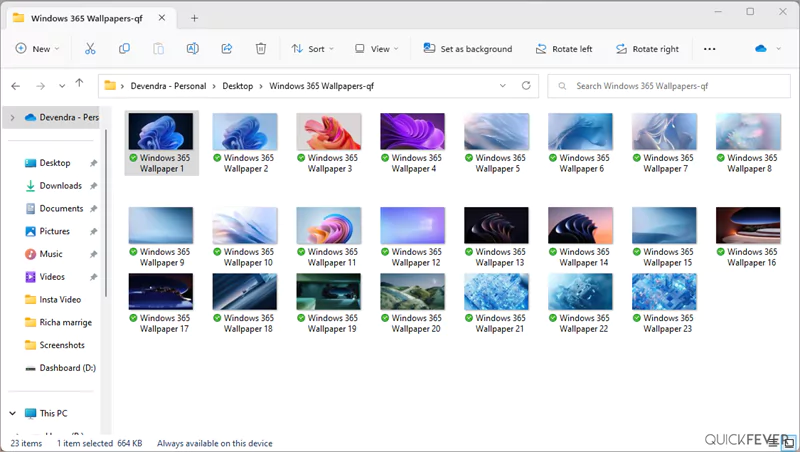Open the View layout dropdown

[x=377, y=49]
